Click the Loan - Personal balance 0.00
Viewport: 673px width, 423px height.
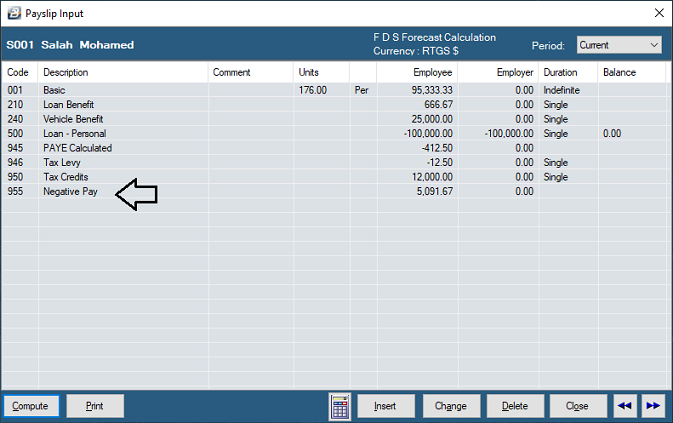click(x=612, y=133)
